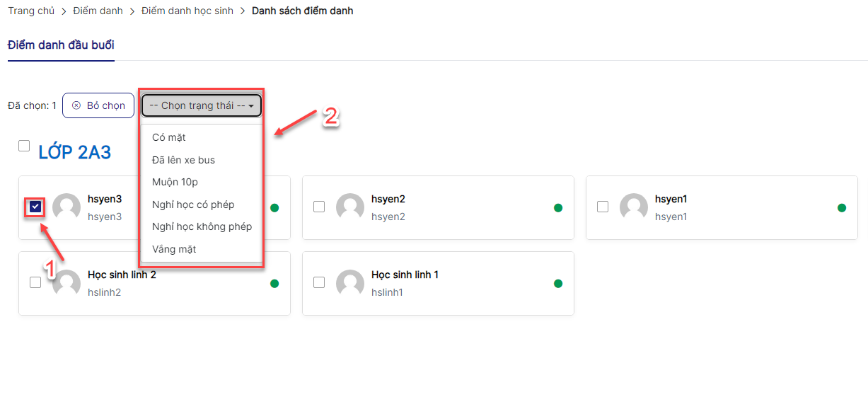The image size is (868, 409).
Task: Click hsyen1's avatar icon
Action: (x=634, y=207)
